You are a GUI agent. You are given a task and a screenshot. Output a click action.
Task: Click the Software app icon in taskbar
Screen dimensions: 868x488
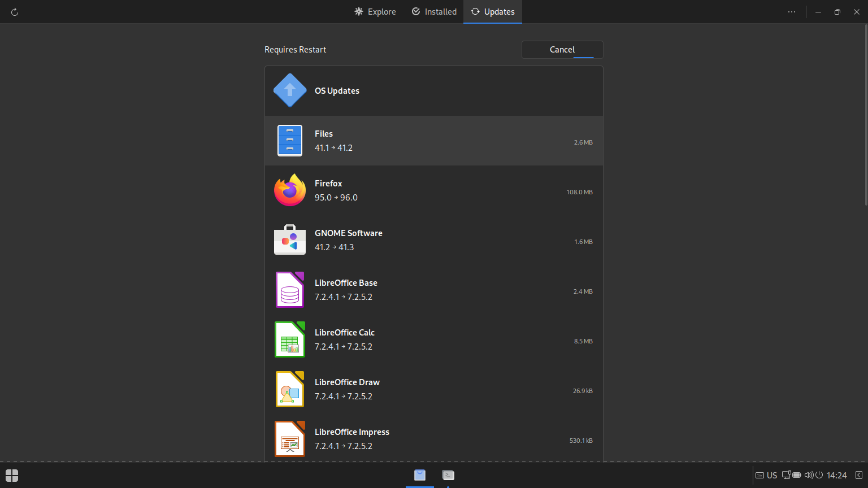coord(420,475)
